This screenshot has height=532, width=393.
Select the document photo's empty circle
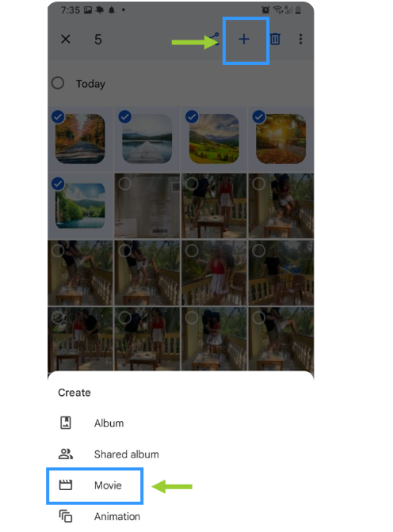pos(124,184)
